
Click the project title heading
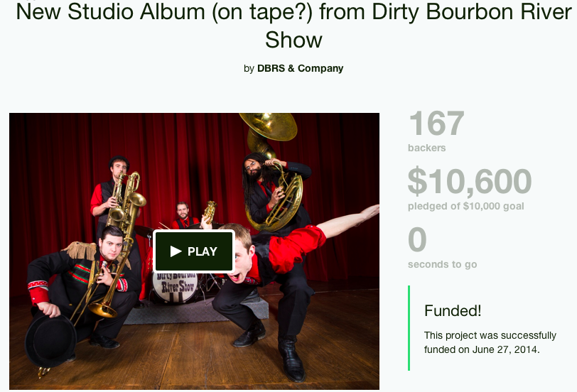point(293,26)
